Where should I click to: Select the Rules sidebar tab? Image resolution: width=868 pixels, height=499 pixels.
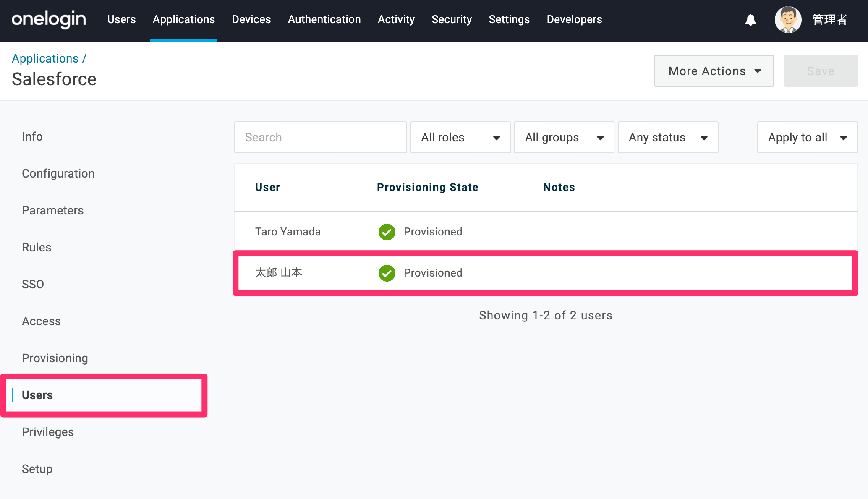[37, 247]
